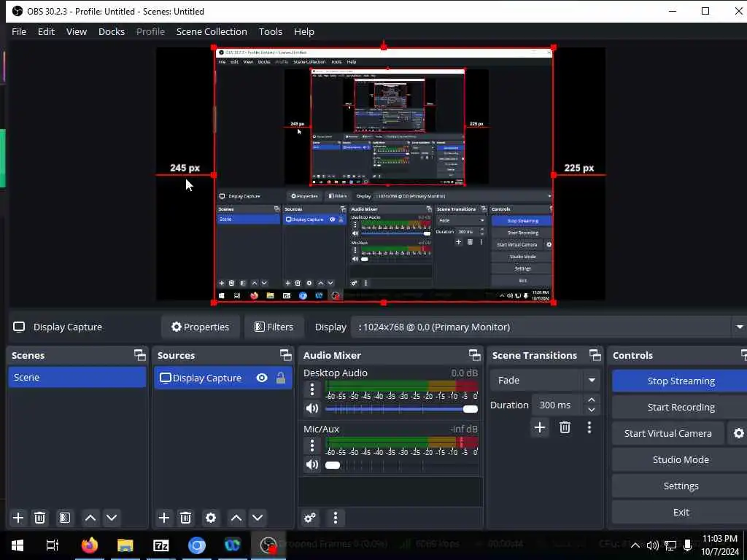
Task: Move source down arrow in Sources panel
Action: (x=258, y=518)
